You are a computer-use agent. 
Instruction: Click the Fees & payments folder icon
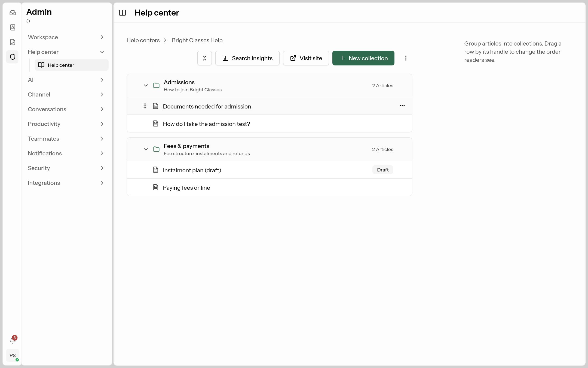click(156, 149)
